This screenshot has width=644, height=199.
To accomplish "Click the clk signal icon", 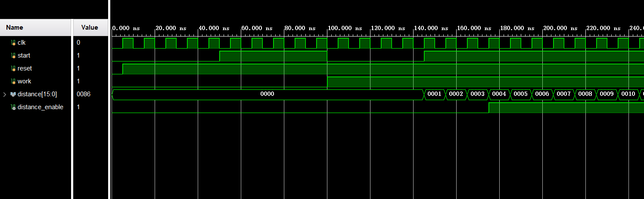I will tap(13, 43).
